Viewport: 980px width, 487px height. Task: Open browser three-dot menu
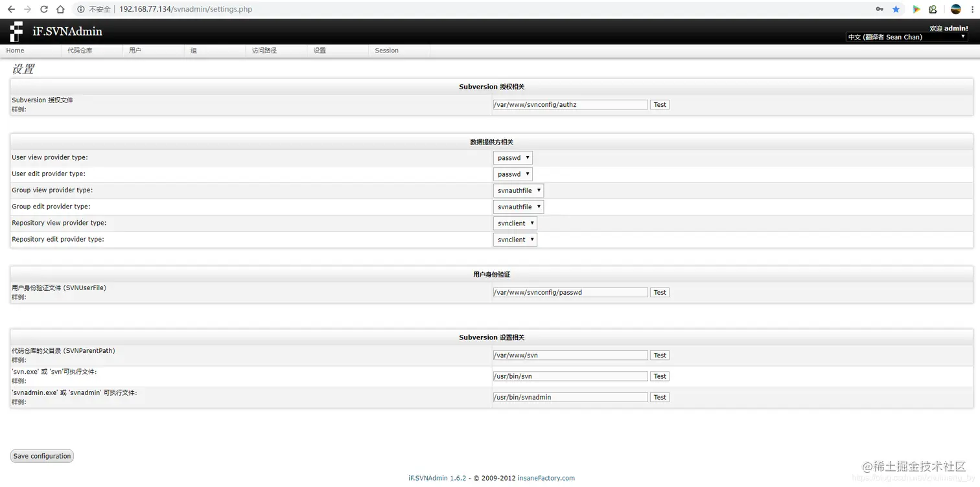(972, 9)
